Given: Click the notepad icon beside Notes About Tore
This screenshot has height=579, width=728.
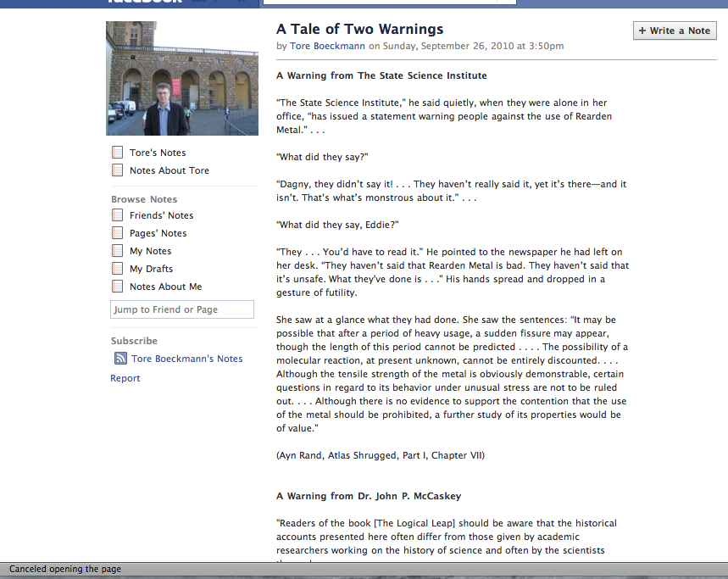Looking at the screenshot, I should 118,170.
